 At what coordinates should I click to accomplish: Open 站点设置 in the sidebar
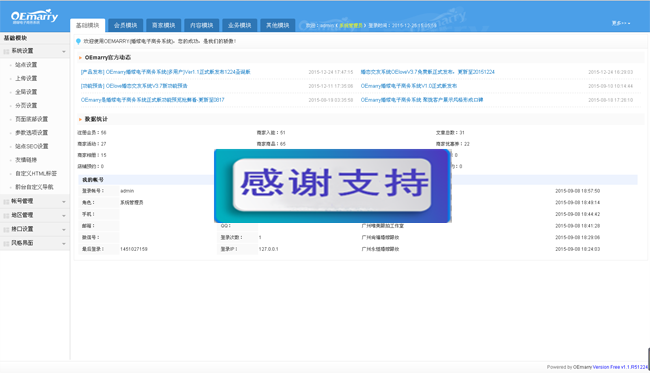coord(26,65)
